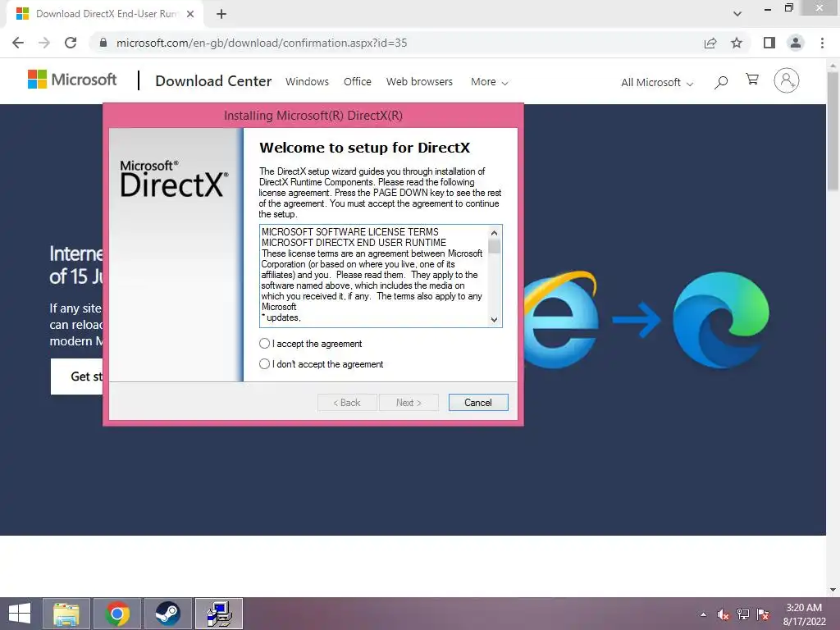Click the taskbar clock showing 3:20 AM
840x630 pixels.
pos(804,614)
